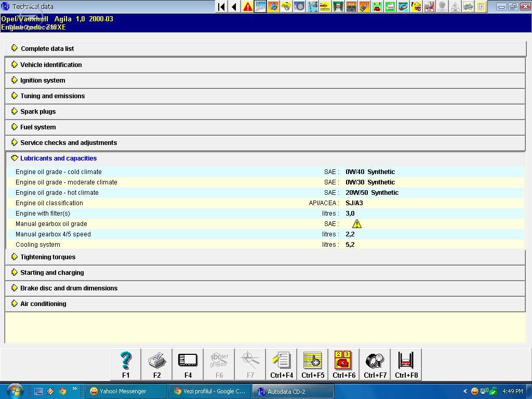This screenshot has height=399, width=532.
Task: Click the Opel/Vauxhall Agila 1,0 2000-03 heading
Action: 57,19
